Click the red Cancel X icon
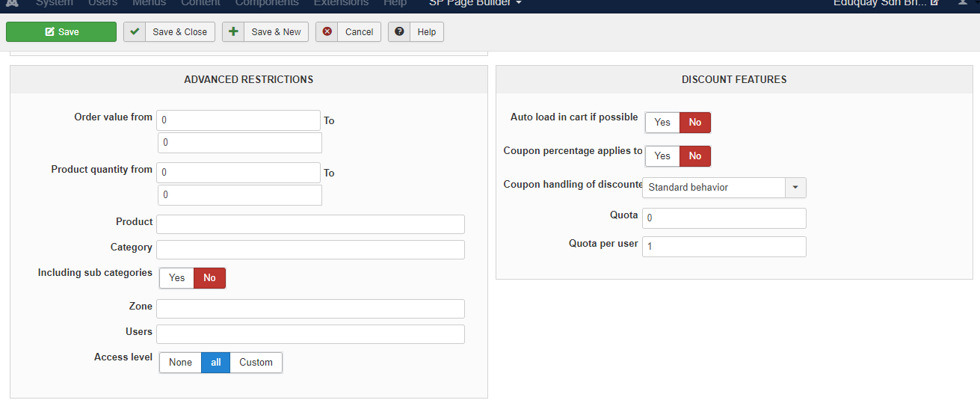 pos(327,32)
